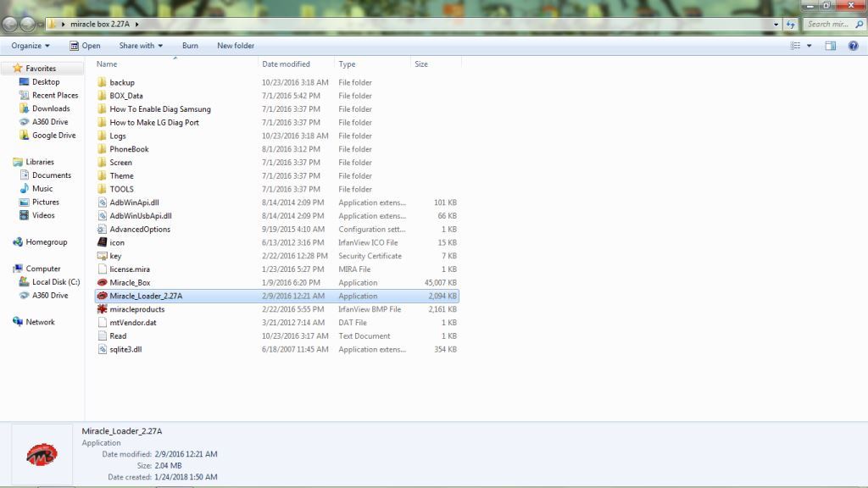The width and height of the screenshot is (868, 488).
Task: Open Google Drive in sidebar
Action: pyautogui.click(x=53, y=135)
